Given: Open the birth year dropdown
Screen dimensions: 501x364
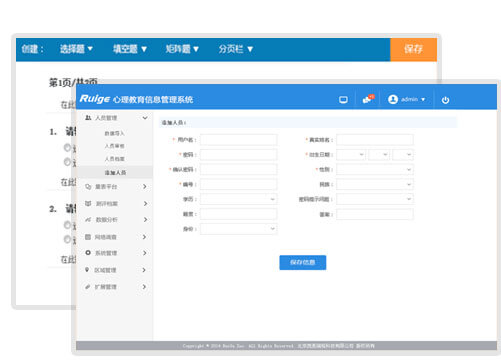Looking at the screenshot, I should tap(351, 155).
